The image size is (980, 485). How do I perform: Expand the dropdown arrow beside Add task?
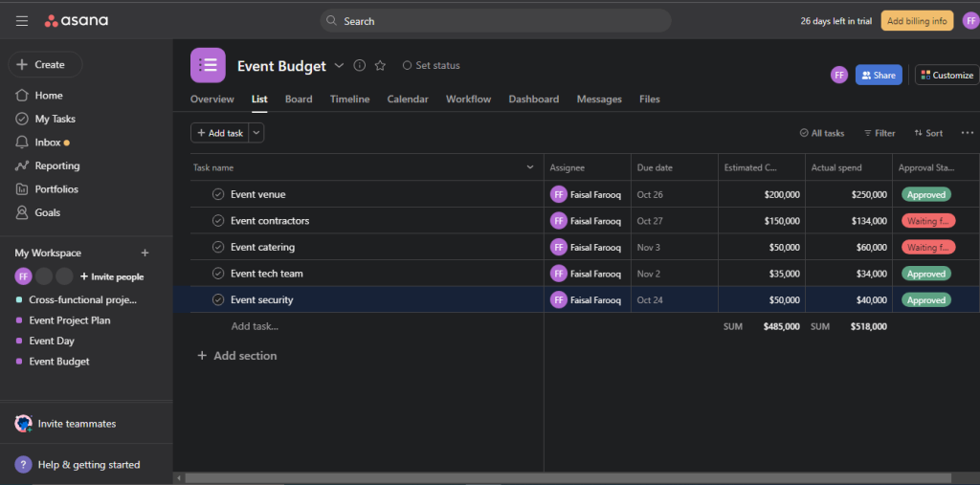coord(256,133)
